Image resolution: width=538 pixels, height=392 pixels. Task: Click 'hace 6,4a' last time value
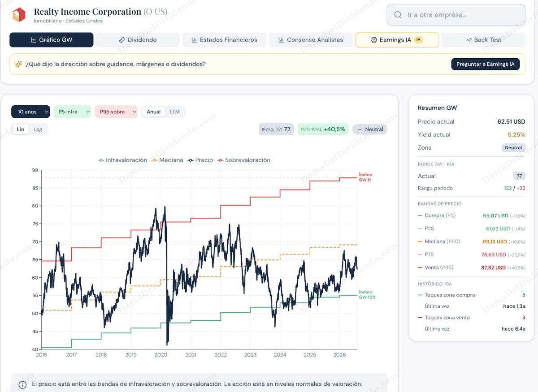[x=513, y=329]
